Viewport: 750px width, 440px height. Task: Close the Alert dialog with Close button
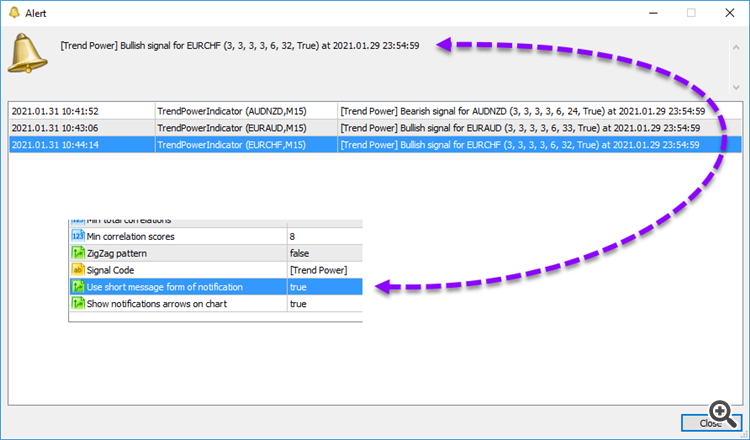tap(711, 423)
